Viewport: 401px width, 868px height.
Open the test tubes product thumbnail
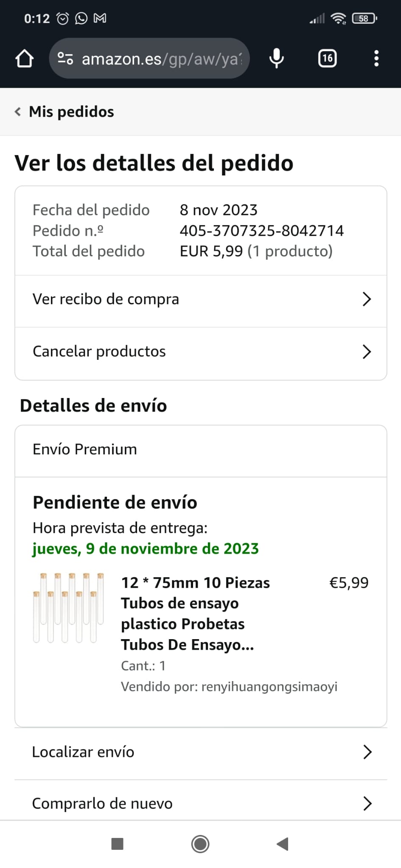(68, 607)
